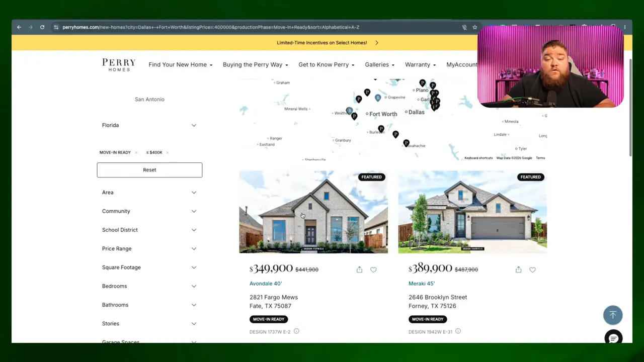Open the live chat bubble
This screenshot has height=362, width=644.
(x=613, y=338)
